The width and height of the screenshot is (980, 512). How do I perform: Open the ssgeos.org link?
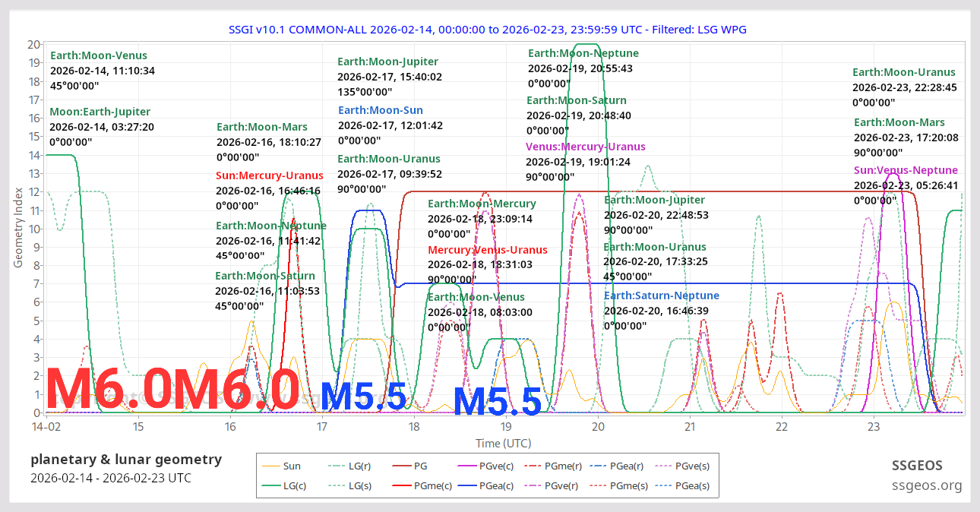tap(927, 485)
